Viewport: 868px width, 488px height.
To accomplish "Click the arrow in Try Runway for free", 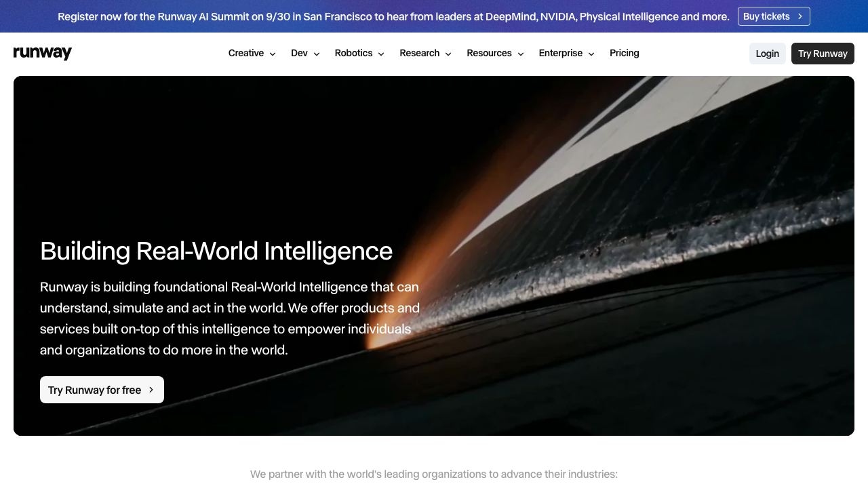I will click(151, 390).
